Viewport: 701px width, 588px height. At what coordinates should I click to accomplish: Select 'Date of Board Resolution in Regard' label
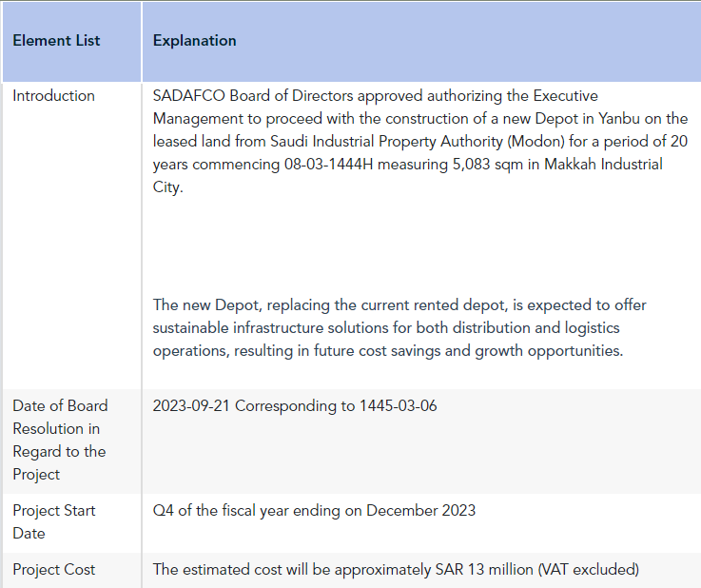point(60,440)
